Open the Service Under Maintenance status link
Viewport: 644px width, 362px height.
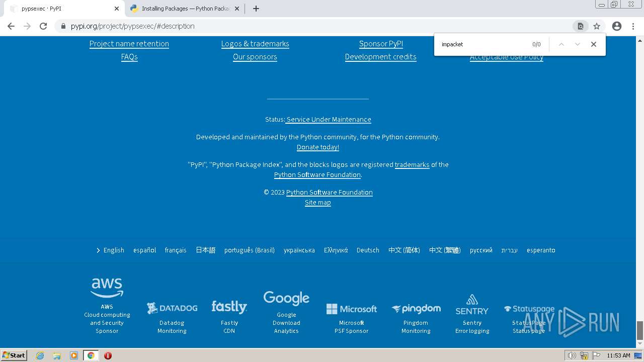coord(328,120)
